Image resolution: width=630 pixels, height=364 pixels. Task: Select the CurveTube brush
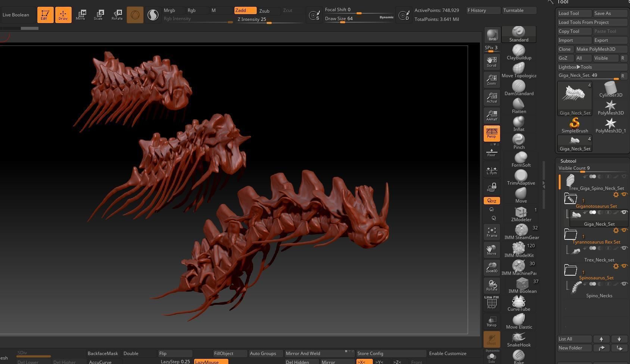pos(519,304)
